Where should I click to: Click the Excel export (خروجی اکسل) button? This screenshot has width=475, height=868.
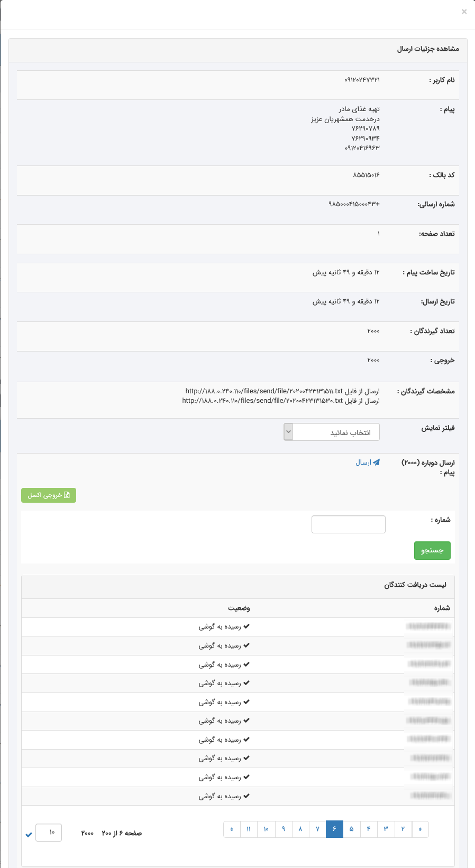pos(49,495)
